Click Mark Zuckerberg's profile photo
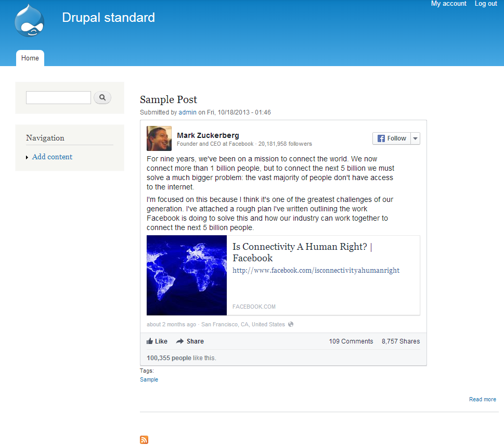This screenshot has width=504, height=445. pos(159,138)
